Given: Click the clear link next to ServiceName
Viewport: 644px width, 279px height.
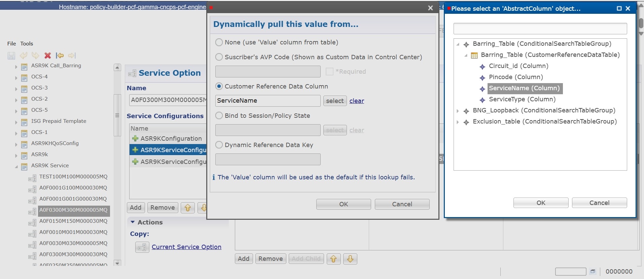Looking at the screenshot, I should tap(357, 101).
